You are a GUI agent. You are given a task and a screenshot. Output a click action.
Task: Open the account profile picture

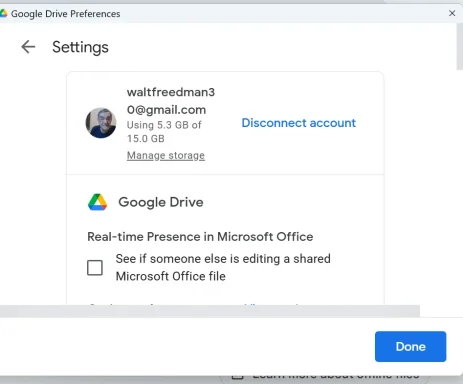pos(101,123)
